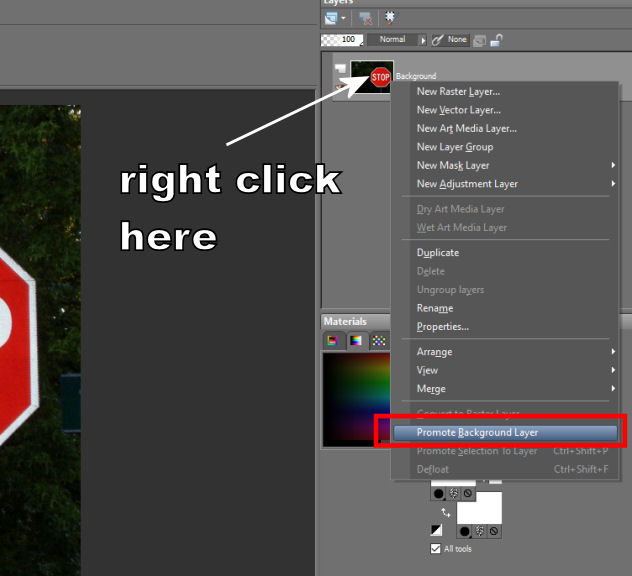Image resolution: width=632 pixels, height=576 pixels.
Task: Select Promote Background Layer
Action: tap(505, 433)
